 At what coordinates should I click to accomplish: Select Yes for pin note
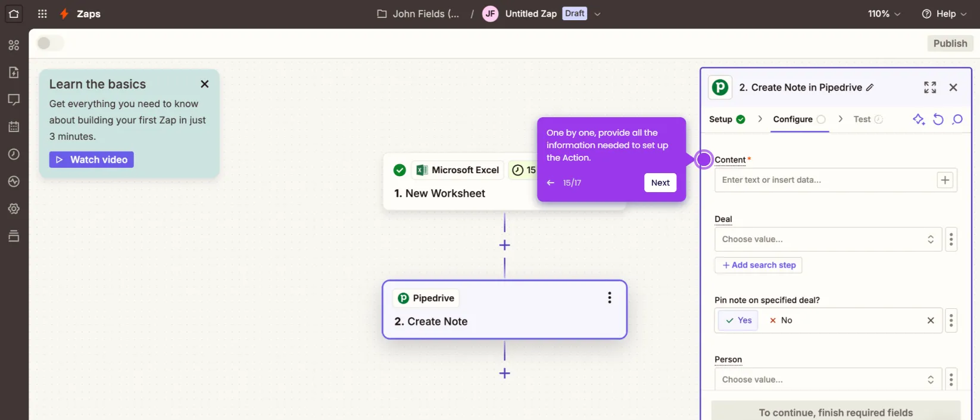[x=738, y=320]
